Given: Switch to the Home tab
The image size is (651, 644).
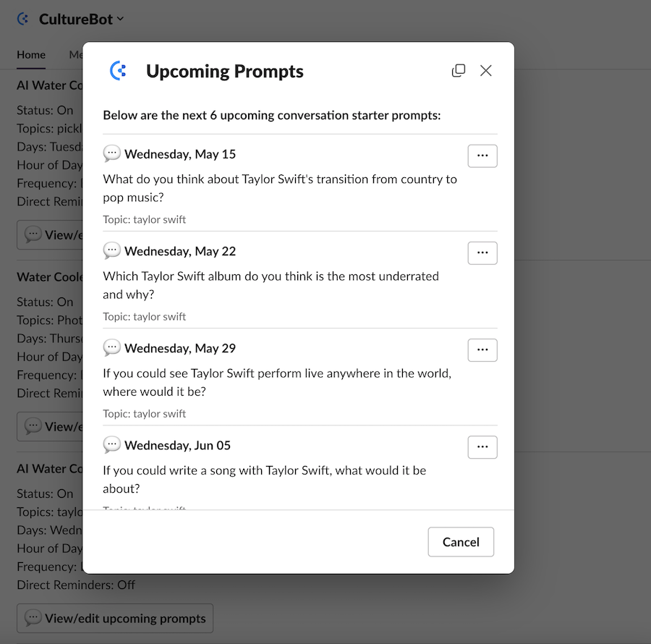Looking at the screenshot, I should 31,55.
